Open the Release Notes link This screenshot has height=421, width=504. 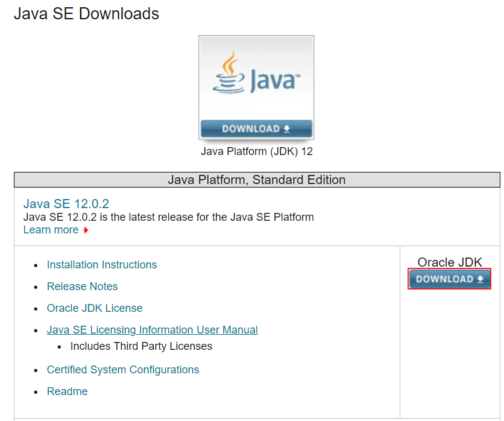point(82,286)
